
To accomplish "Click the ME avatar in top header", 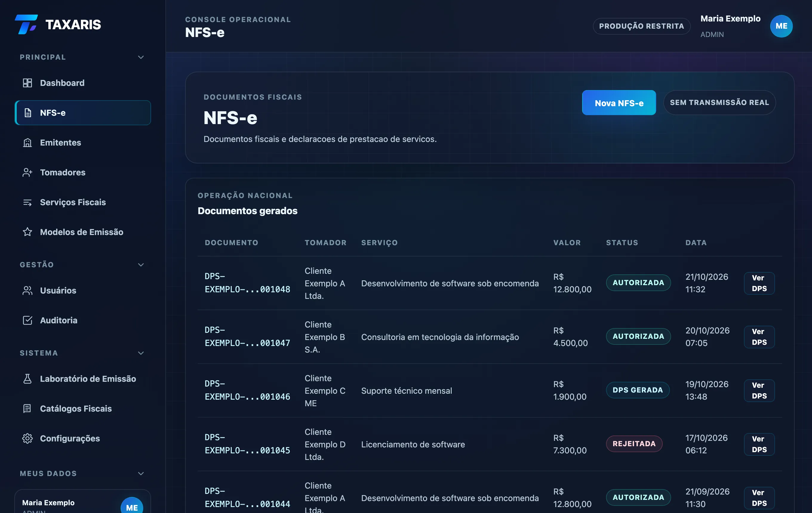I will coord(781,26).
